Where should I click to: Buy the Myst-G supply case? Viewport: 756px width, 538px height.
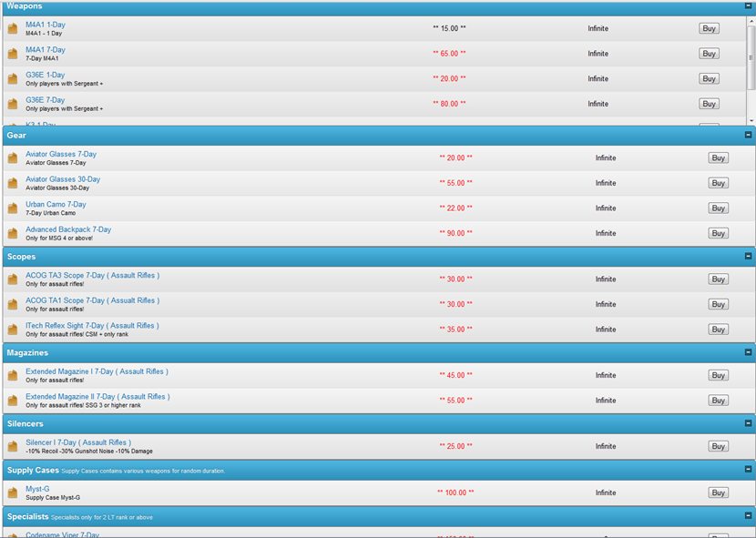pos(718,492)
